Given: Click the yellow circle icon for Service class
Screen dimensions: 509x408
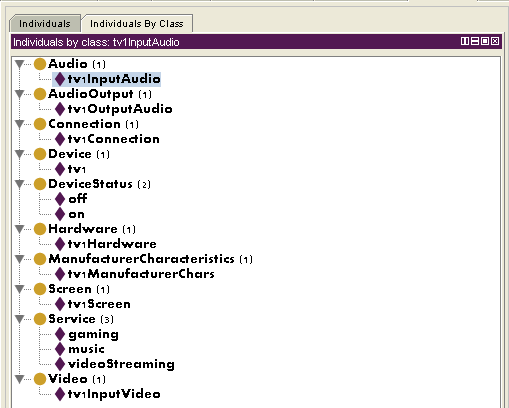Looking at the screenshot, I should [40, 319].
